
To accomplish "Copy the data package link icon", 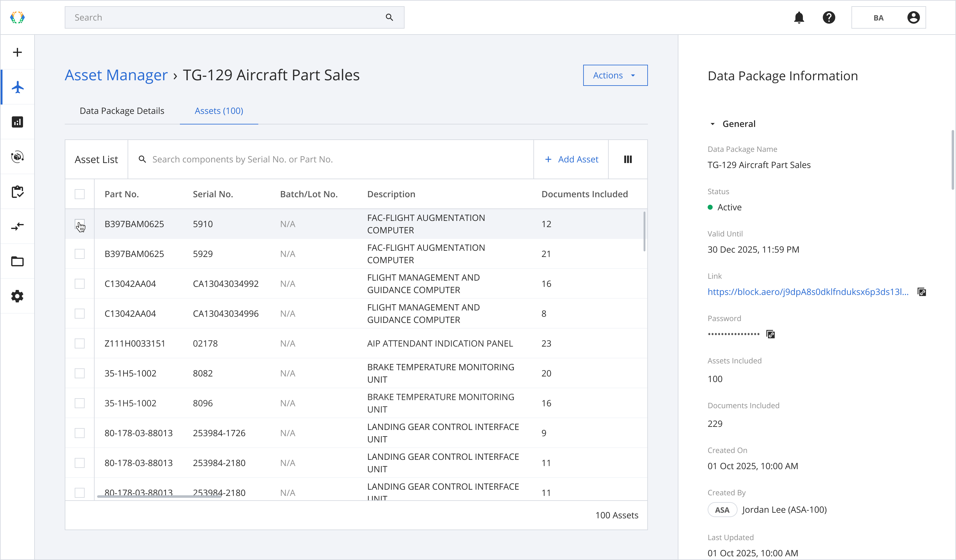I will (922, 292).
